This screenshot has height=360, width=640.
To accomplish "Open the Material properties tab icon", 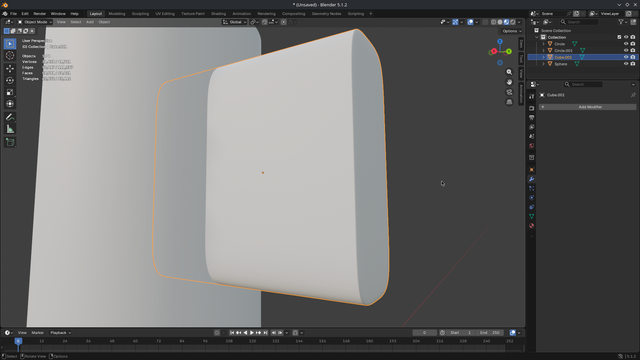I will (531, 226).
